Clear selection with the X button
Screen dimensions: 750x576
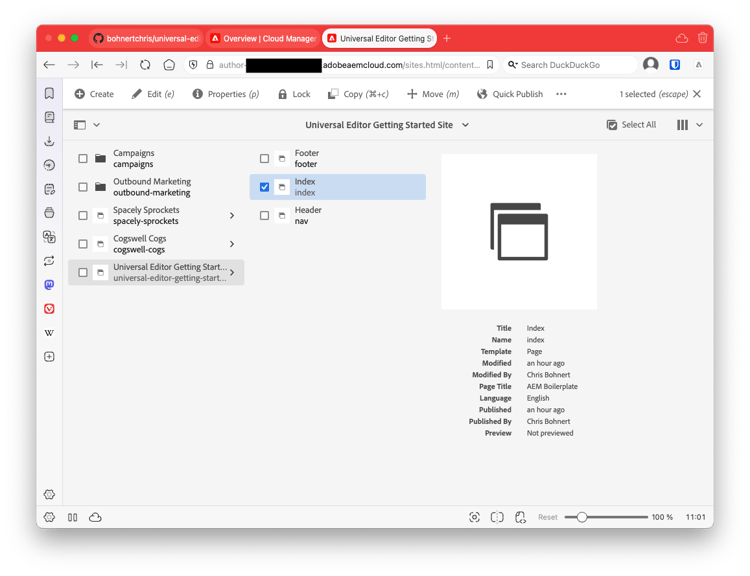[697, 94]
